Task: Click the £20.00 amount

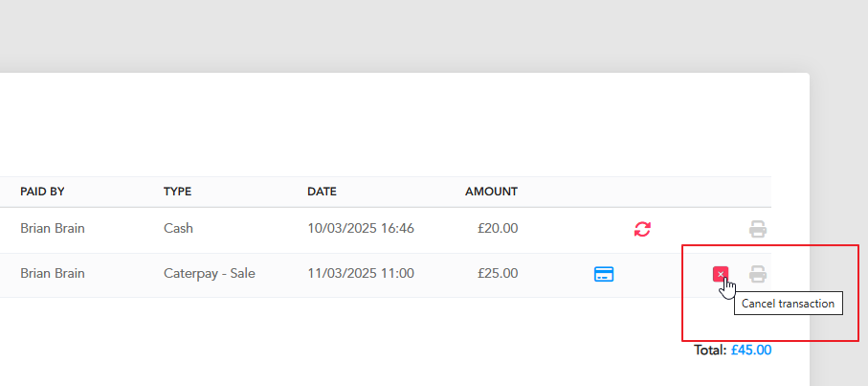Action: pos(498,228)
